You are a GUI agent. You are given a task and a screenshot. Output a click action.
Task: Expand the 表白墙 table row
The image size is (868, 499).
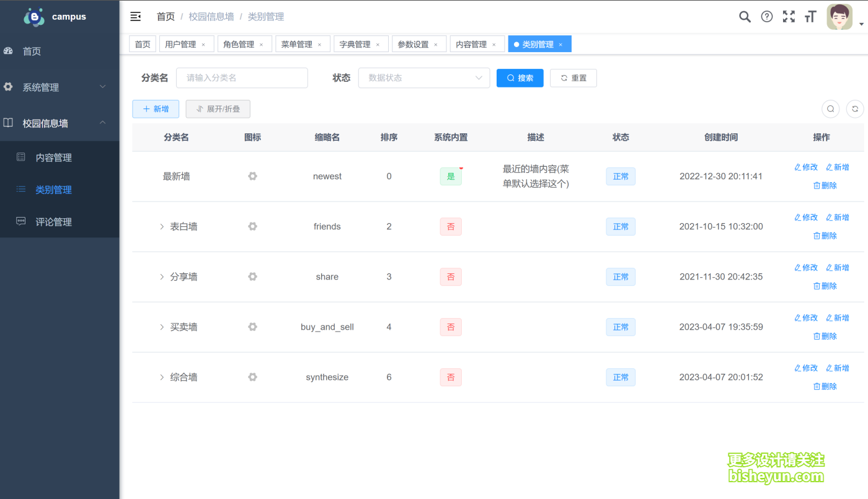(x=161, y=226)
